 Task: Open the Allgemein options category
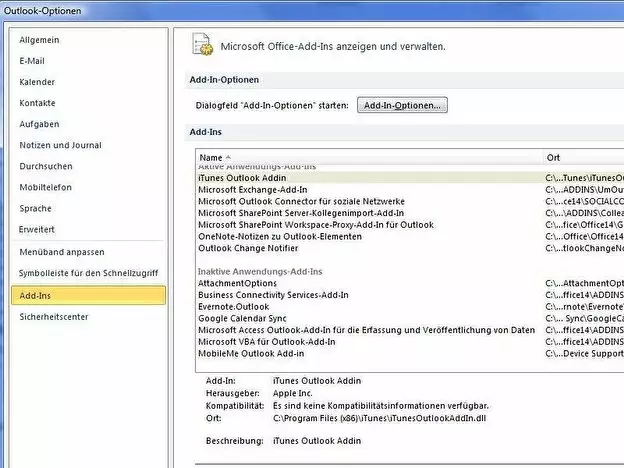coord(40,40)
